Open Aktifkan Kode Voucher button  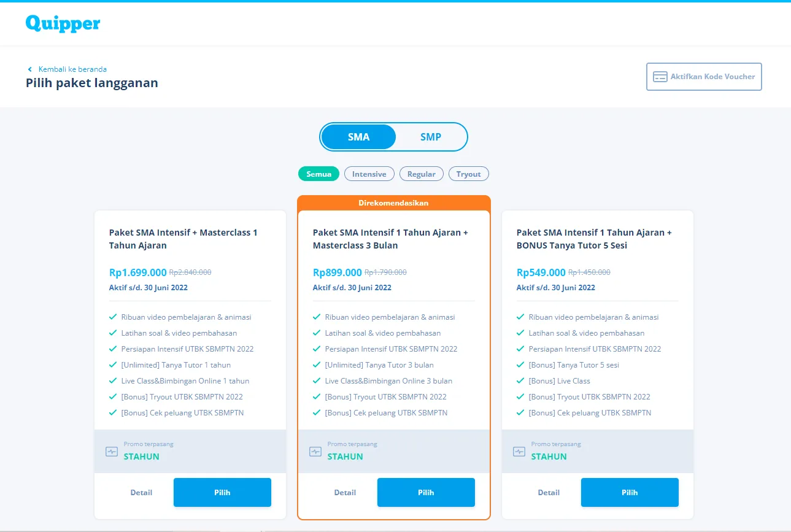tap(704, 77)
